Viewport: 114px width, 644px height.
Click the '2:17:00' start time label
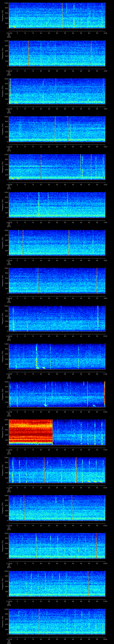click(9, 639)
